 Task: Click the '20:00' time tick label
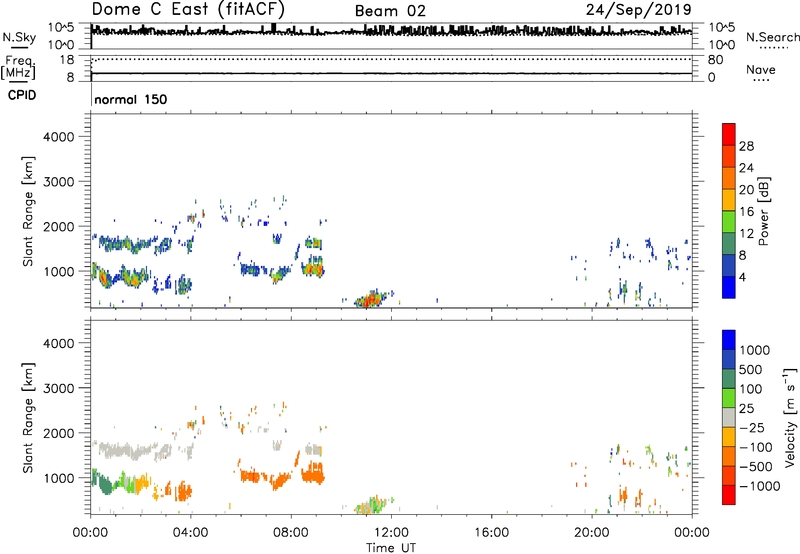point(591,533)
